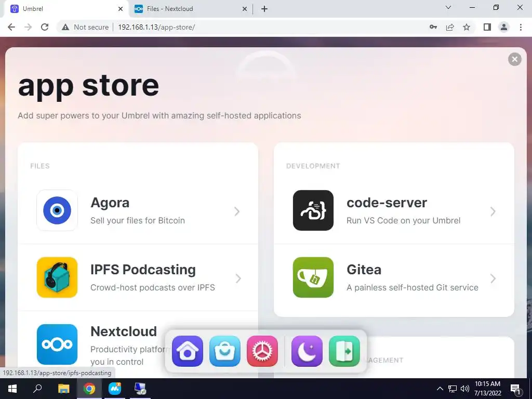Open notification center icon
The height and width of the screenshot is (399, 532).
click(x=515, y=389)
